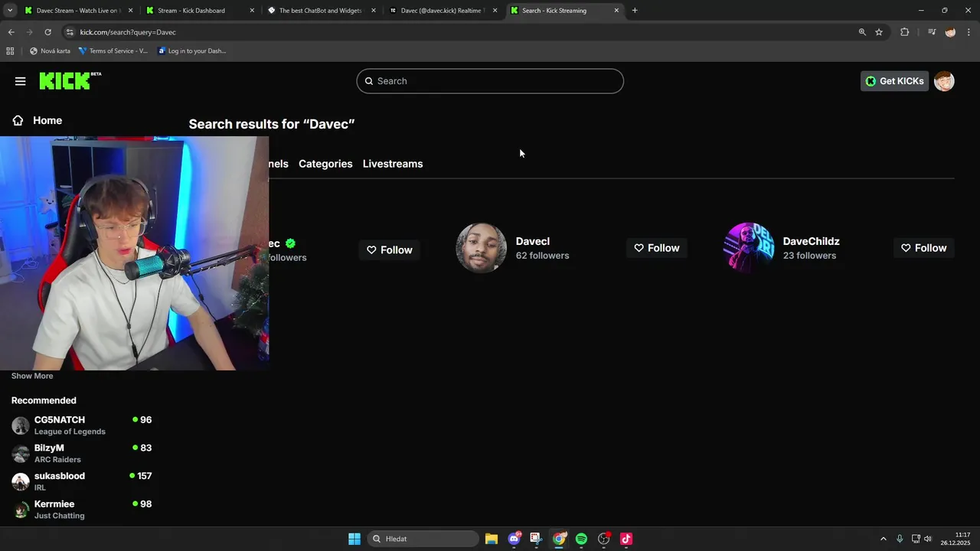Viewport: 980px width, 551px height.
Task: Click the microphone icon in system tray
Action: point(900,539)
